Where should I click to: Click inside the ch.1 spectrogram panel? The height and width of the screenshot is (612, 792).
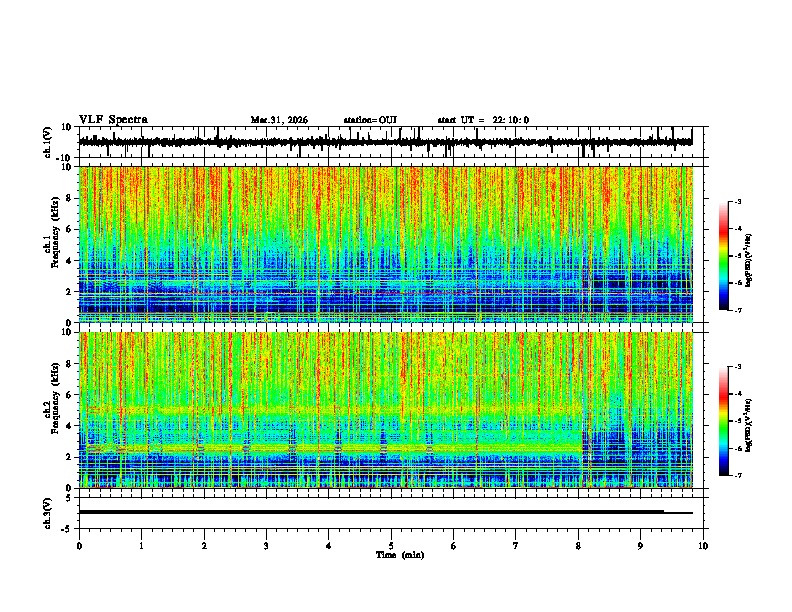[386, 244]
